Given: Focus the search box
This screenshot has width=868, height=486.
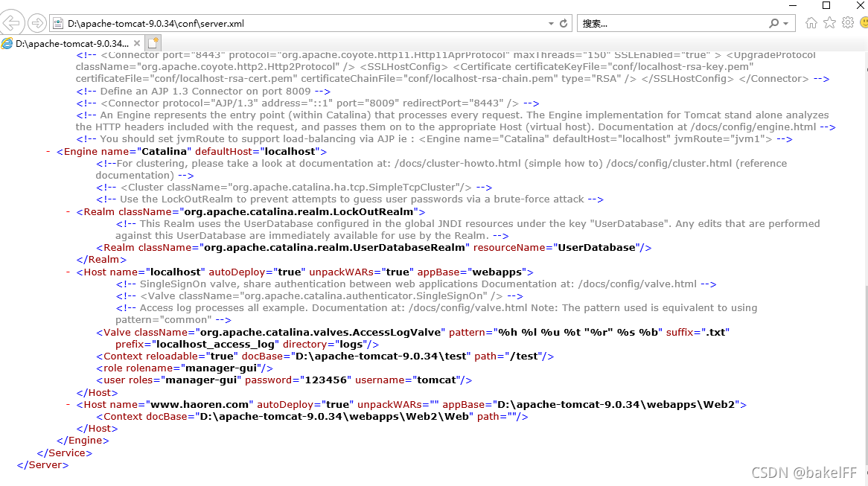Looking at the screenshot, I should point(672,23).
